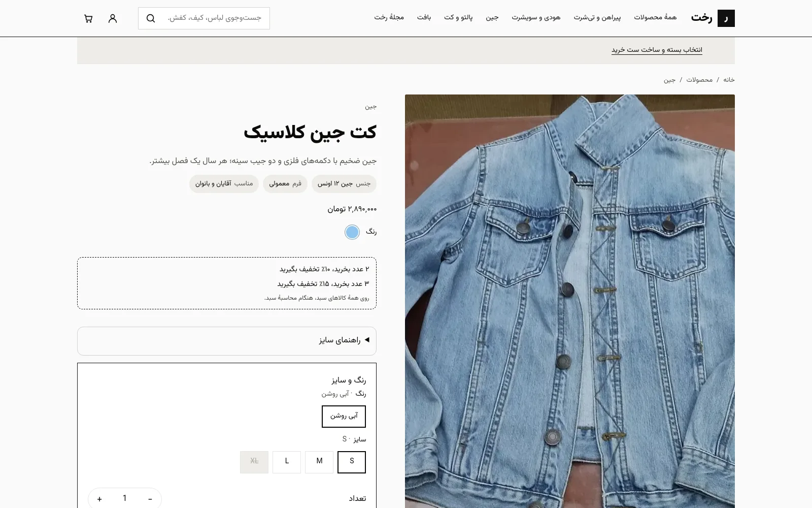812x508 pixels.
Task: Open the پیراهن و تی‌شرت menu
Action: point(597,18)
